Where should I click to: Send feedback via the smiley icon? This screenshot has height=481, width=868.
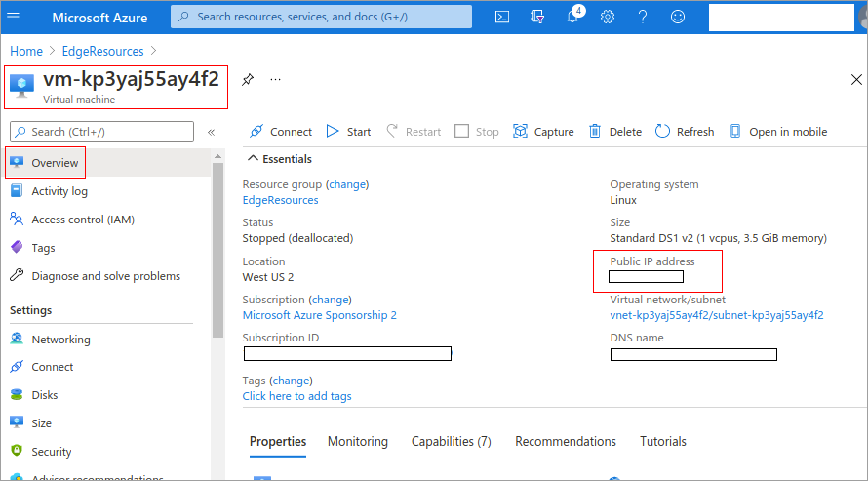678,18
